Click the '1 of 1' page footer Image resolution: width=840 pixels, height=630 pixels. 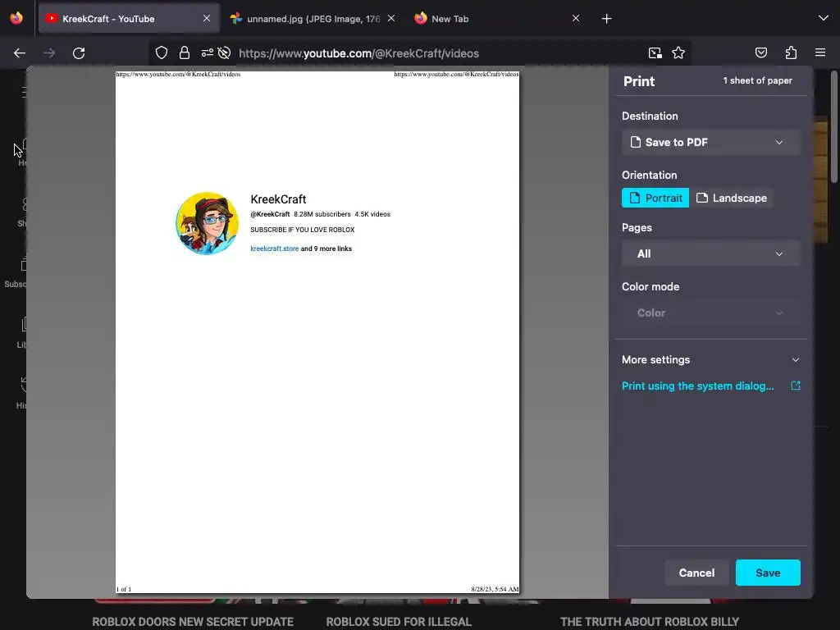point(124,589)
